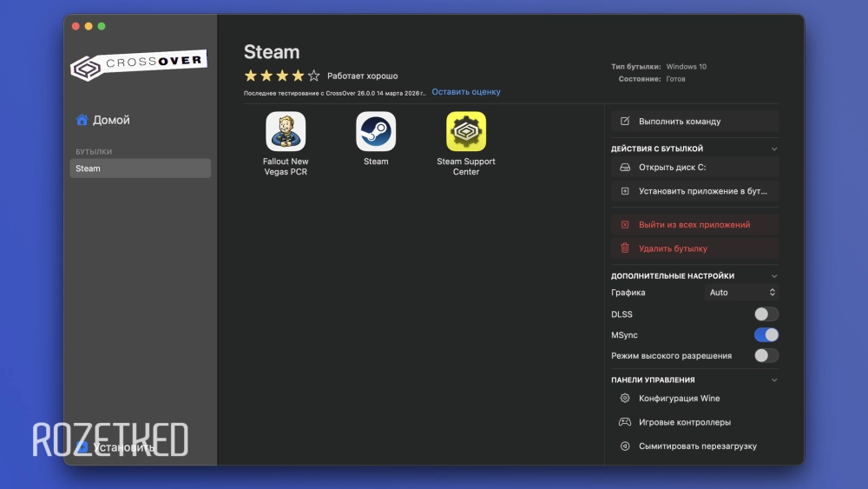Click the Выполнить команду edit icon
The width and height of the screenshot is (868, 489).
pyautogui.click(x=625, y=122)
